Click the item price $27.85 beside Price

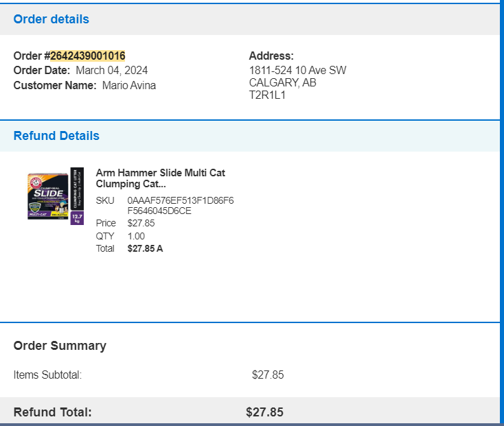[141, 223]
